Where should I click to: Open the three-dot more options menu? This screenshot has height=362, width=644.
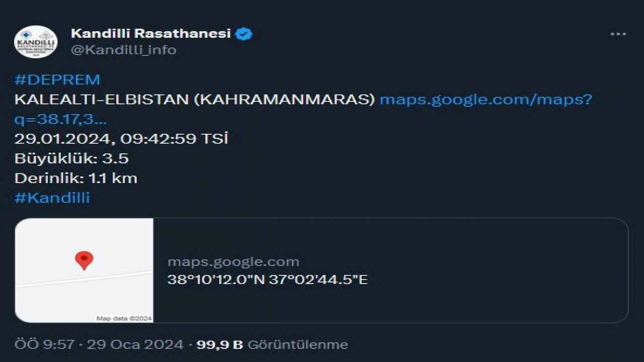point(618,34)
